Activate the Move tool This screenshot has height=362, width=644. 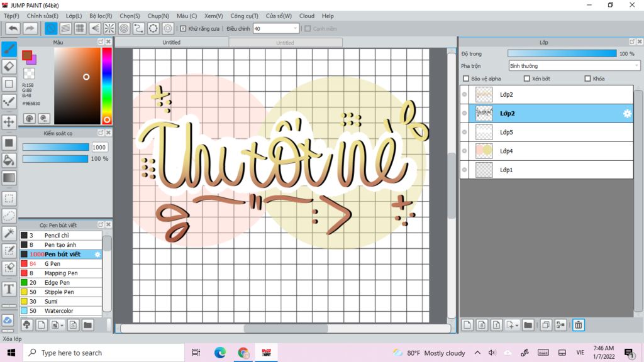tap(9, 121)
